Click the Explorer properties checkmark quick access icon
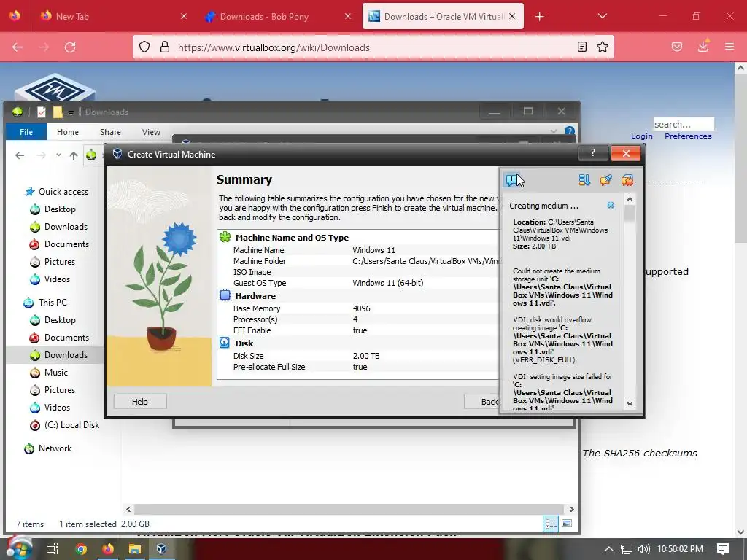The width and height of the screenshot is (747, 560). (42, 112)
